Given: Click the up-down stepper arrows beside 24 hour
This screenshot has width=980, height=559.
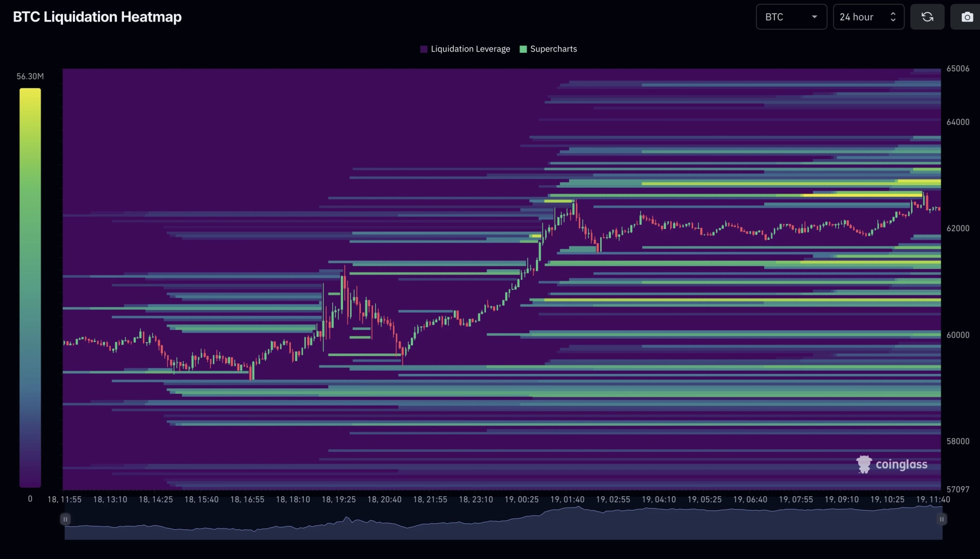Looking at the screenshot, I should [893, 17].
